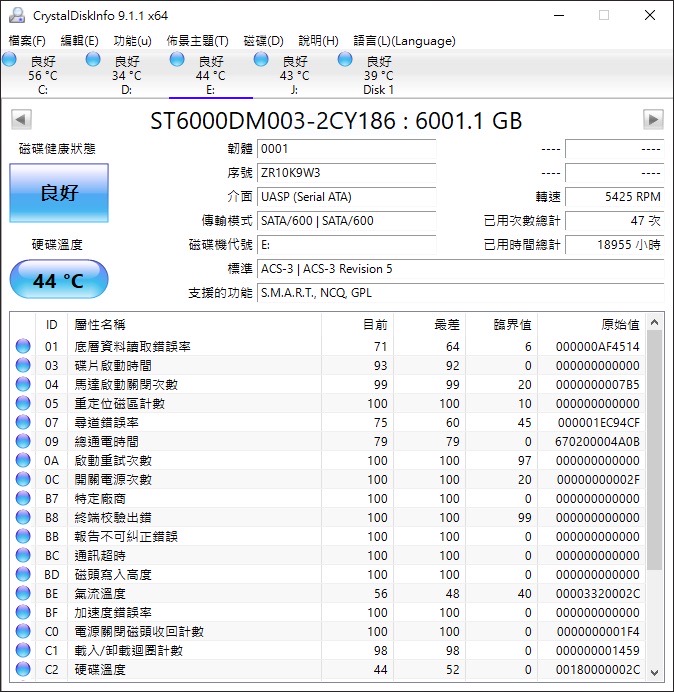
Task: Go to next disk with right arrow
Action: [x=653, y=120]
